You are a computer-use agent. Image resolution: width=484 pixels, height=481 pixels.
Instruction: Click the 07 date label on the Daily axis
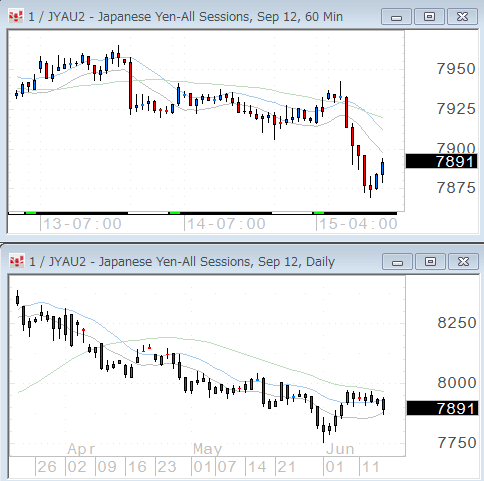coord(227,467)
